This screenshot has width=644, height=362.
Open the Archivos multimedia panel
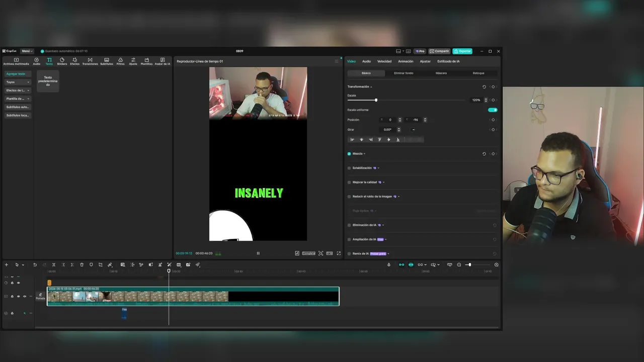tap(16, 61)
